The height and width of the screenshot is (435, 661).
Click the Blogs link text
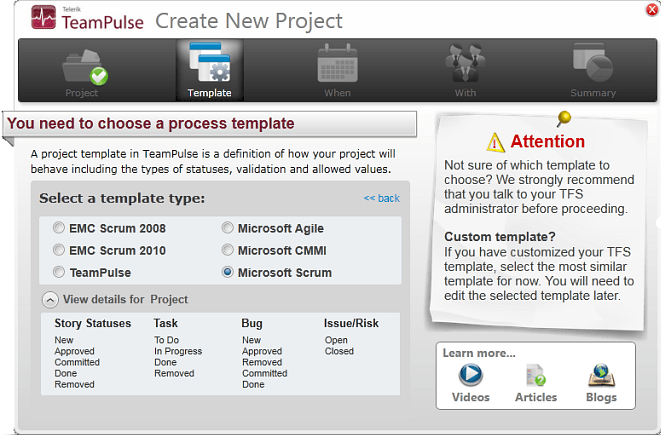(602, 397)
